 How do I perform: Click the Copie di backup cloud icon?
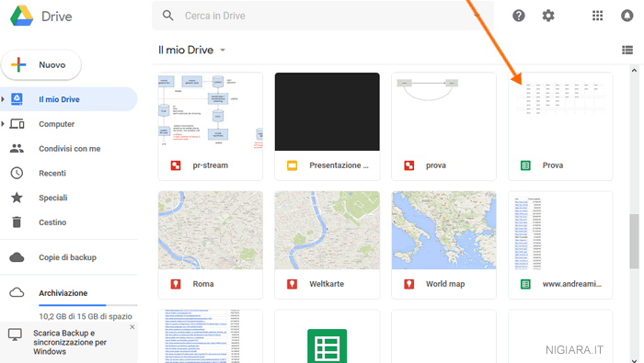coord(17,257)
